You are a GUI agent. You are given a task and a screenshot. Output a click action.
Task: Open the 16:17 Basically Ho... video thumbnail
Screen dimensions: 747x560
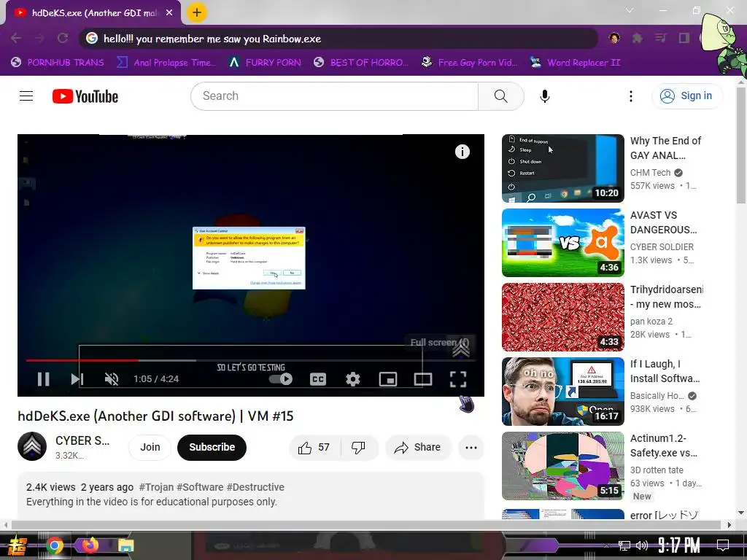[x=562, y=391]
